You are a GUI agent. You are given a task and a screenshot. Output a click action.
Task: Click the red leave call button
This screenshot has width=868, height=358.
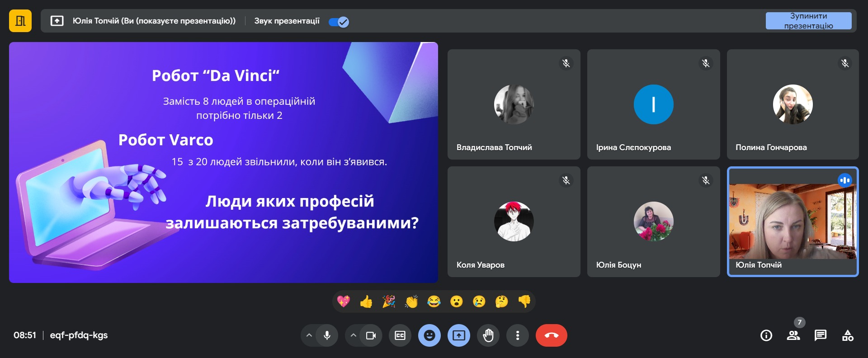point(551,335)
